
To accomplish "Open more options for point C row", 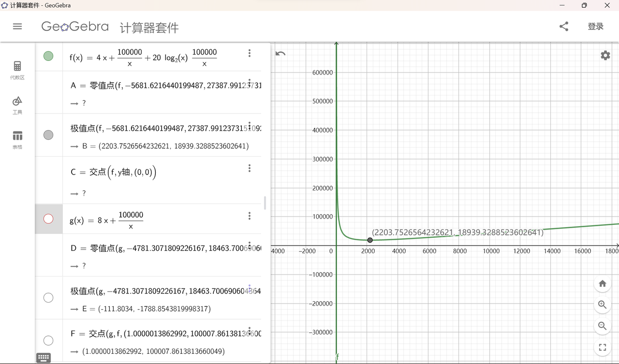I will (x=250, y=168).
